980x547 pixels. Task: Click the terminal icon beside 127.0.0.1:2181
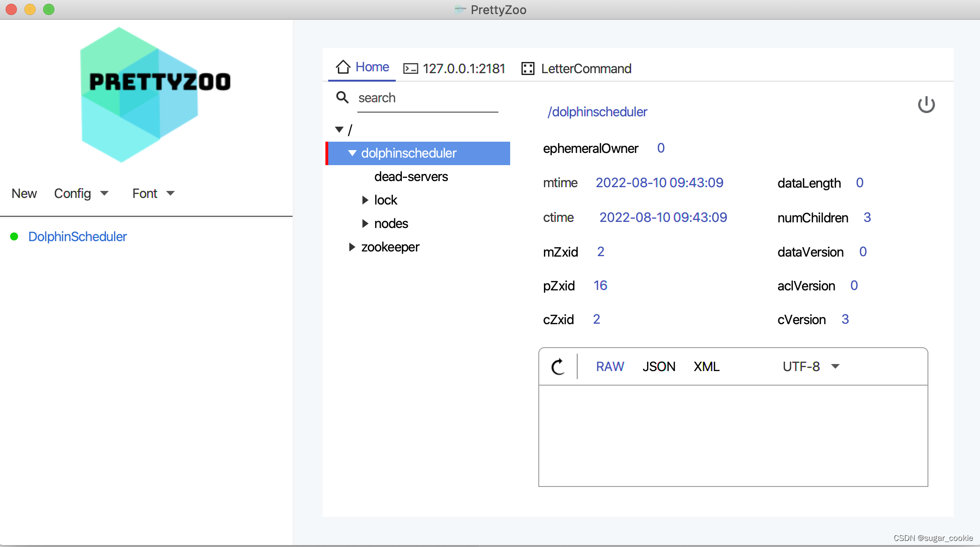411,69
